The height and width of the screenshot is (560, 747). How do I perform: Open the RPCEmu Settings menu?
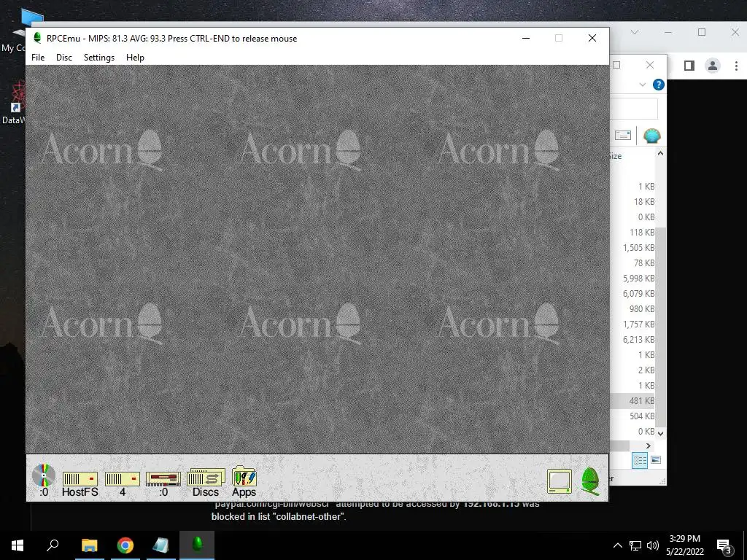click(99, 58)
